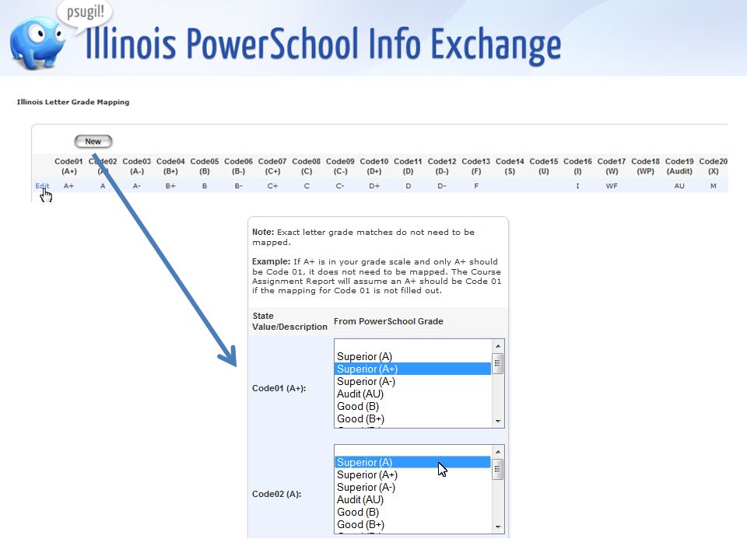Open the Edit link in grade row
This screenshot has width=747, height=560.
(42, 186)
